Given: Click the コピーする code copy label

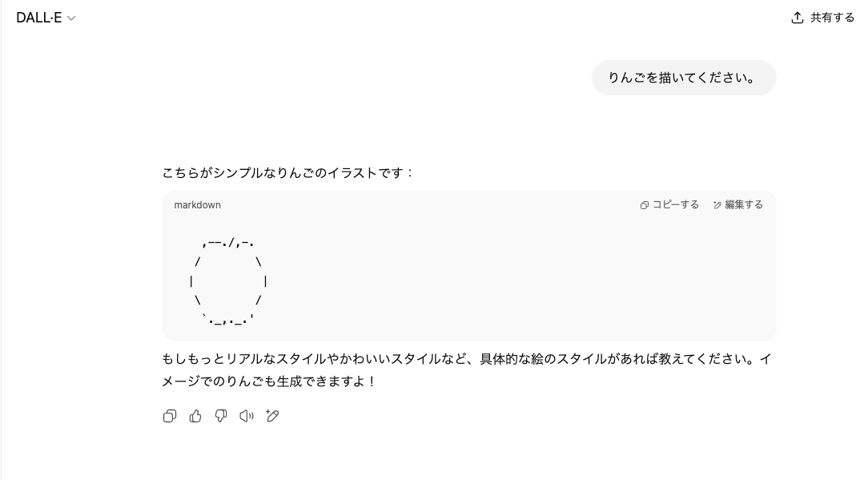Looking at the screenshot, I should point(675,204).
